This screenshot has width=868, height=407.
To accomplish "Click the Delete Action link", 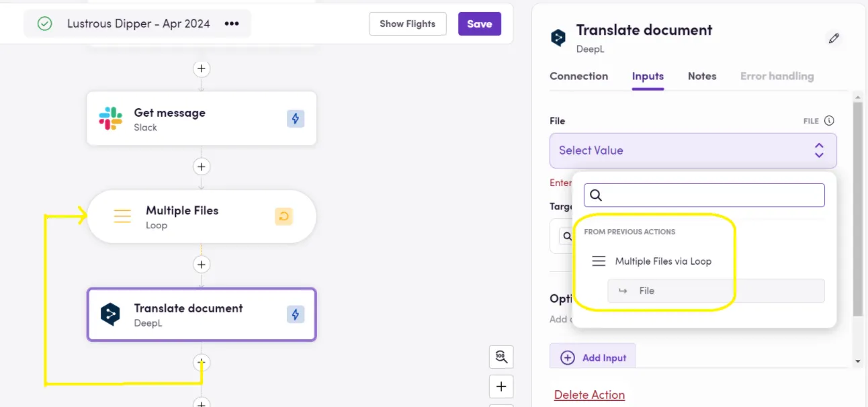I will (589, 394).
